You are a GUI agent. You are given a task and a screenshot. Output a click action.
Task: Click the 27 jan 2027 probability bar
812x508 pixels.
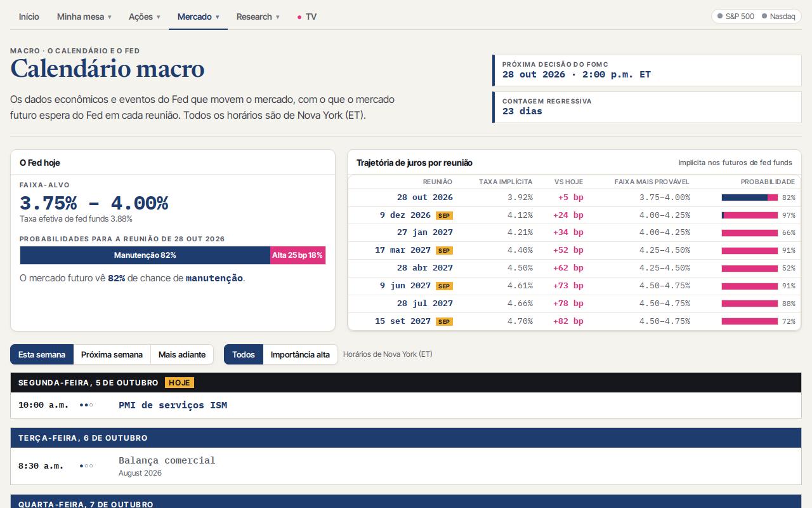point(749,233)
